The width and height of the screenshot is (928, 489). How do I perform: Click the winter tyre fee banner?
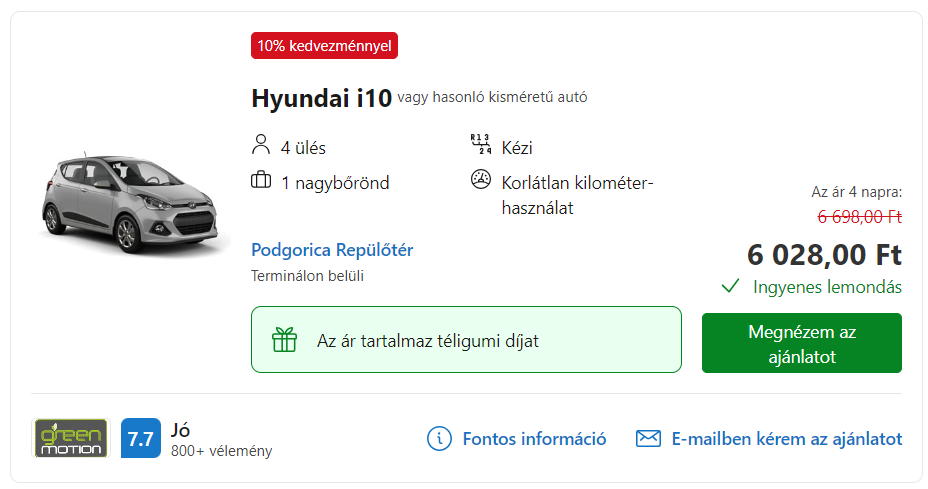tap(466, 340)
